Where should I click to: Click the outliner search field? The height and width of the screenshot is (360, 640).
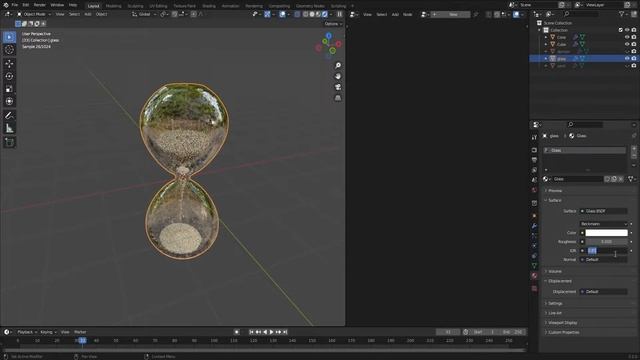tap(581, 14)
